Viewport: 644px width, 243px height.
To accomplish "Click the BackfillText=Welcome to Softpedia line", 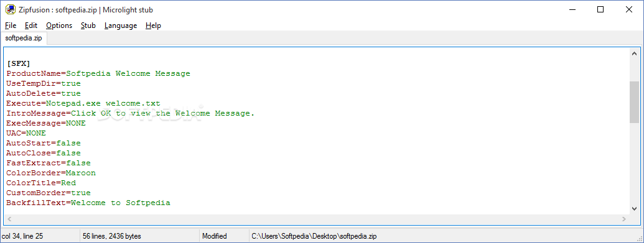I will 88,203.
